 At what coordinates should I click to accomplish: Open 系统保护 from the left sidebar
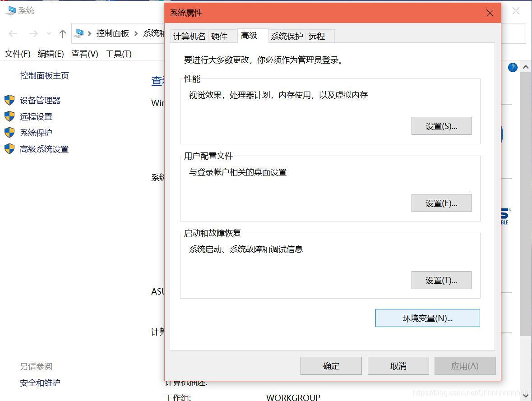tap(35, 133)
